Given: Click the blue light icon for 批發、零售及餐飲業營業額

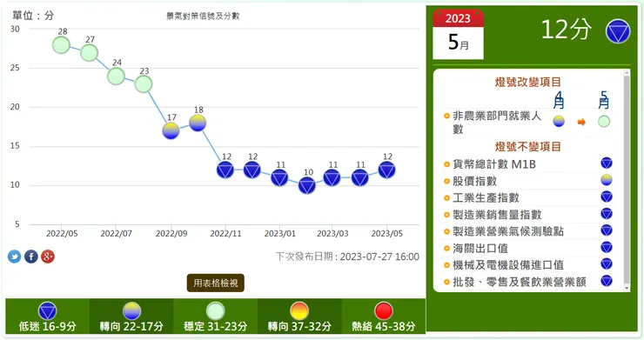Looking at the screenshot, I should click(x=607, y=281).
